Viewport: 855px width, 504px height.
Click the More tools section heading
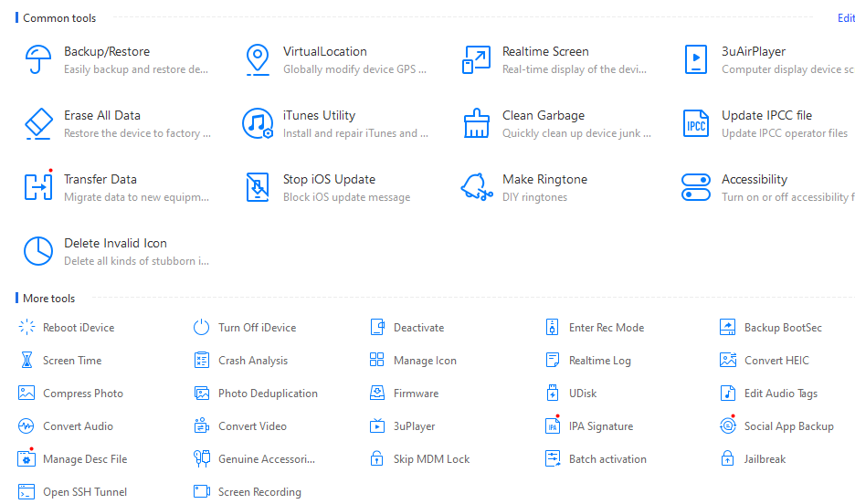click(x=48, y=298)
